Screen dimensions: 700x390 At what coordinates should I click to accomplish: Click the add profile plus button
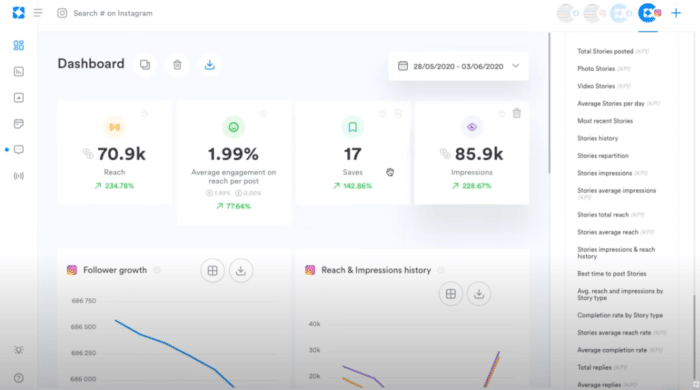(x=676, y=13)
